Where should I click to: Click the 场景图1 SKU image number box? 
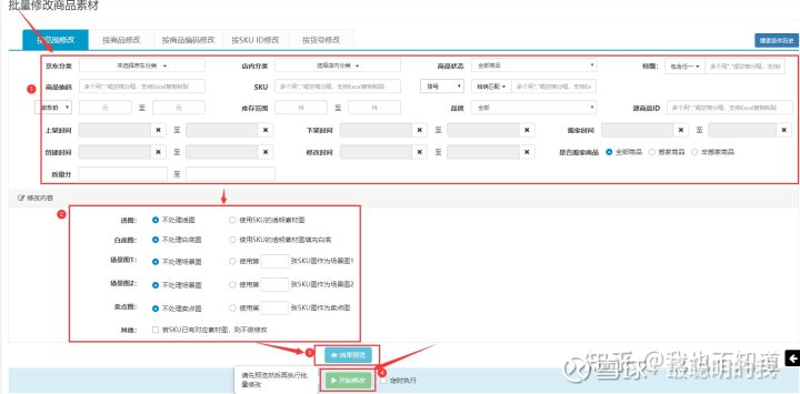tap(275, 261)
